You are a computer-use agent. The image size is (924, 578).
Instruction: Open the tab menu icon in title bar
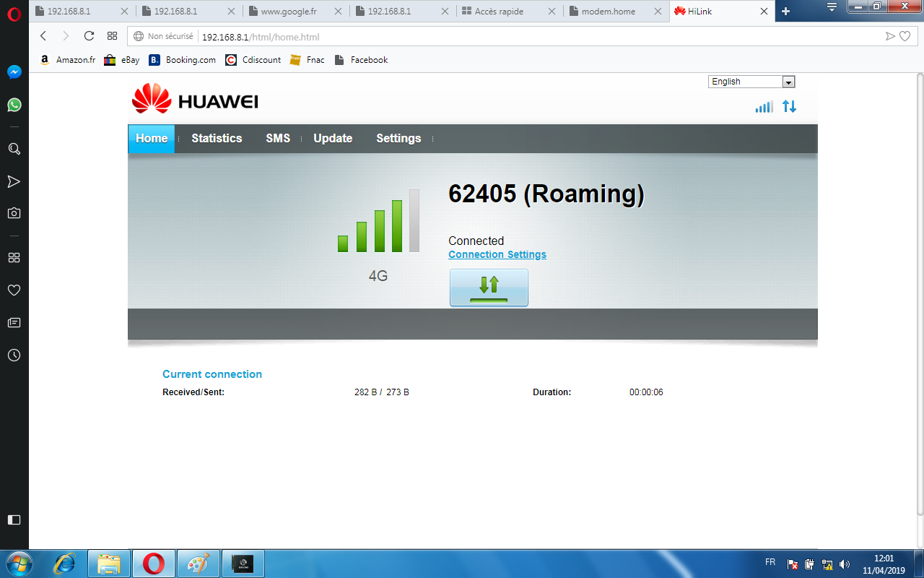click(832, 7)
